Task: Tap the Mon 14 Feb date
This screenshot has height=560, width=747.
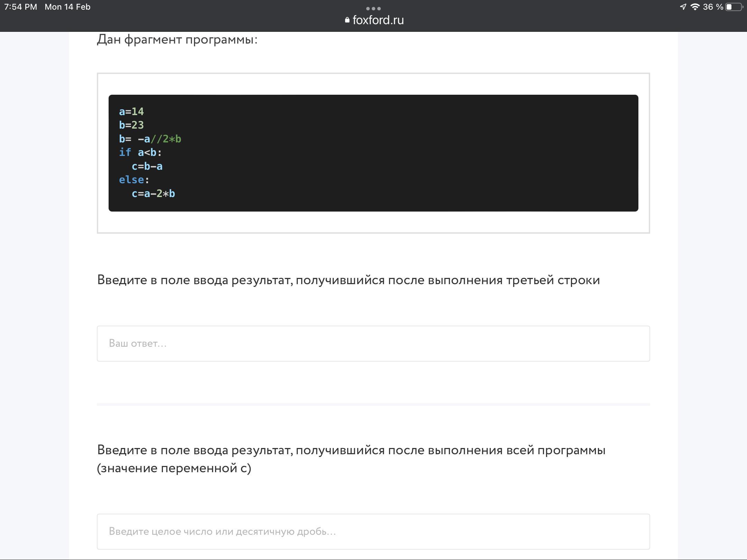Action: 67,7
